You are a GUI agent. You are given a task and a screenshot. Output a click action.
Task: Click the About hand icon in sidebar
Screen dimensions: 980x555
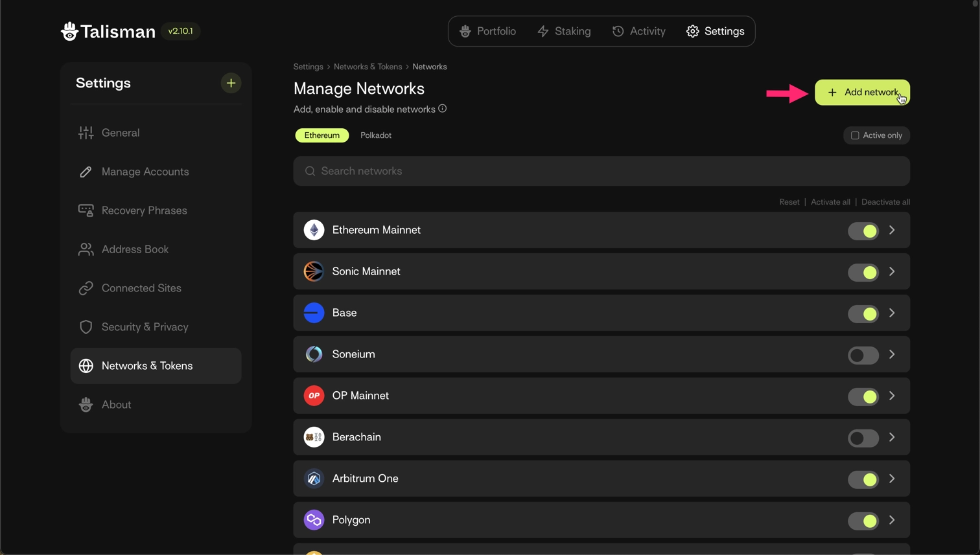(86, 405)
